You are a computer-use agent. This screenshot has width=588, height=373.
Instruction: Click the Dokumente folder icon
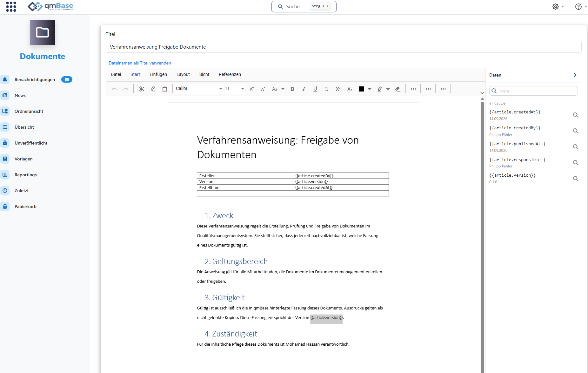click(43, 32)
